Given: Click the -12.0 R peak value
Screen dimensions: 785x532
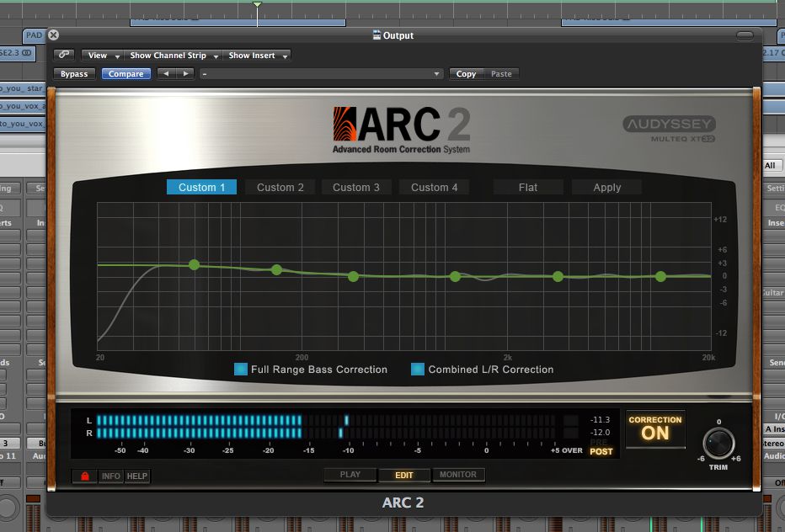Looking at the screenshot, I should [x=600, y=433].
